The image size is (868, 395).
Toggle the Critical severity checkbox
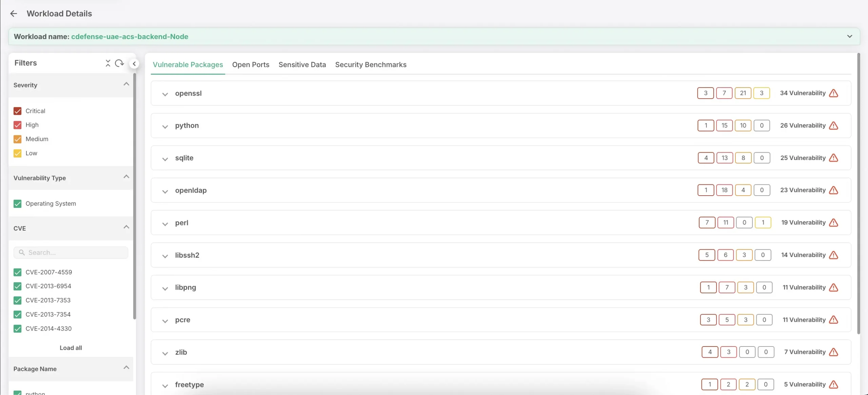point(17,111)
